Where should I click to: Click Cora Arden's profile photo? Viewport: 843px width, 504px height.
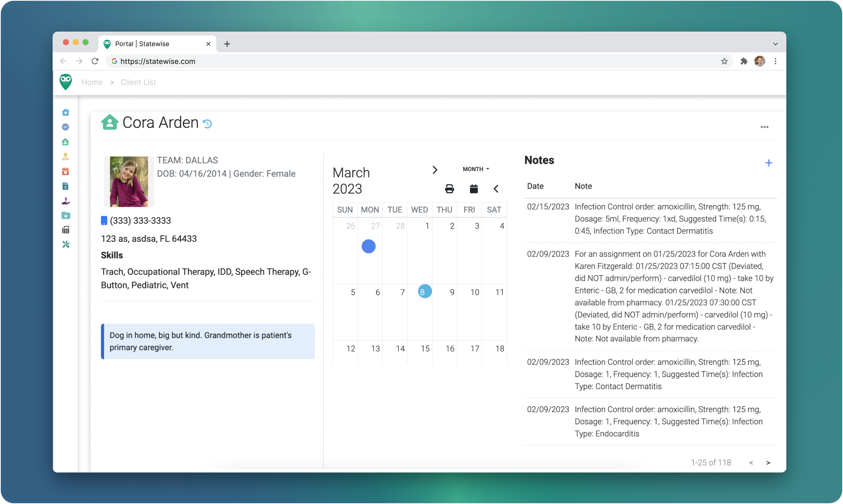129,182
